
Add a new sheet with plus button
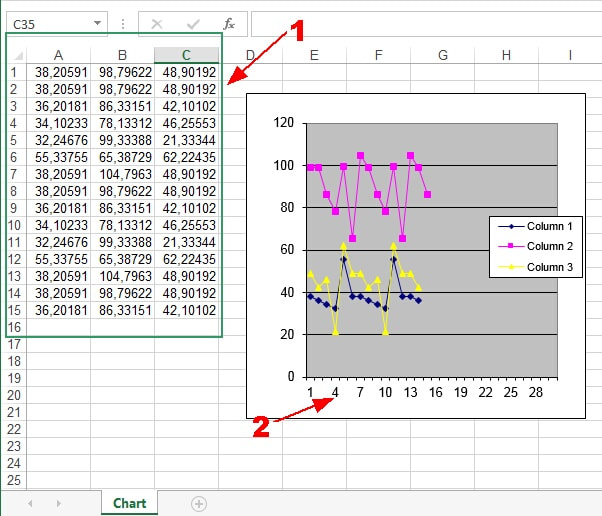pyautogui.click(x=198, y=503)
